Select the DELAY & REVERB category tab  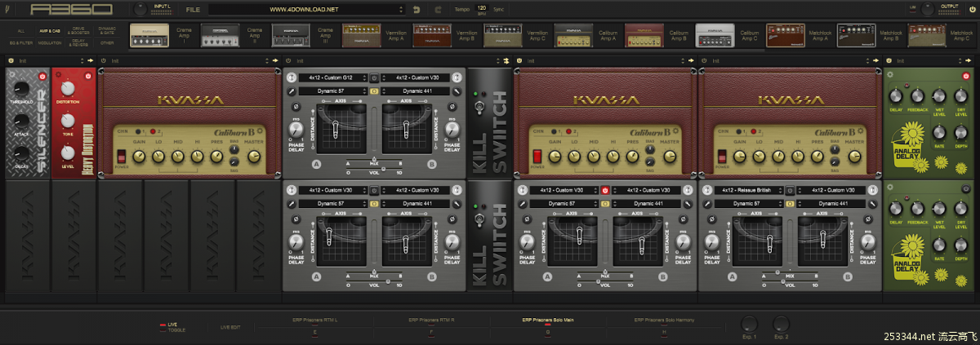pos(79,42)
